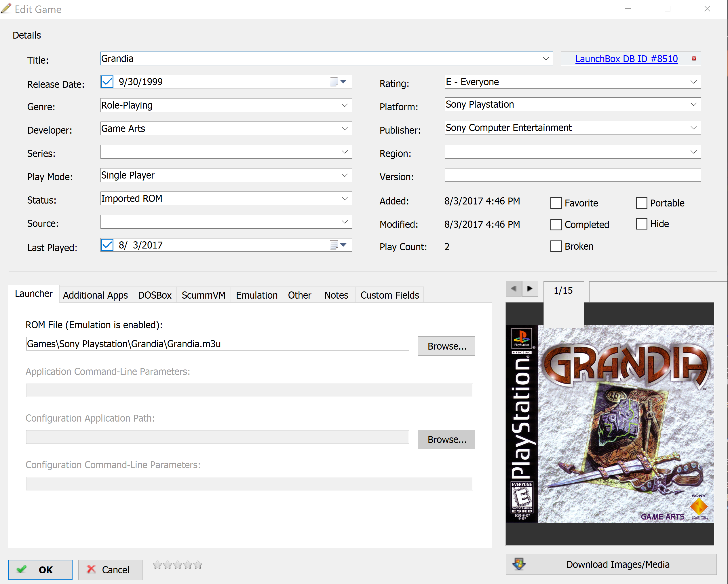Browse for Configuration Application Path
The width and height of the screenshot is (728, 584).
pyautogui.click(x=446, y=439)
